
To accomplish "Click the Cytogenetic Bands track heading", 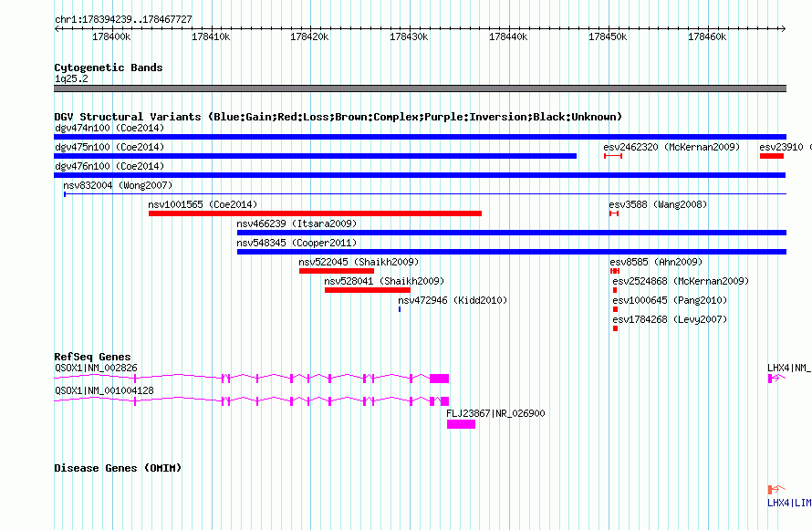I will (x=109, y=68).
